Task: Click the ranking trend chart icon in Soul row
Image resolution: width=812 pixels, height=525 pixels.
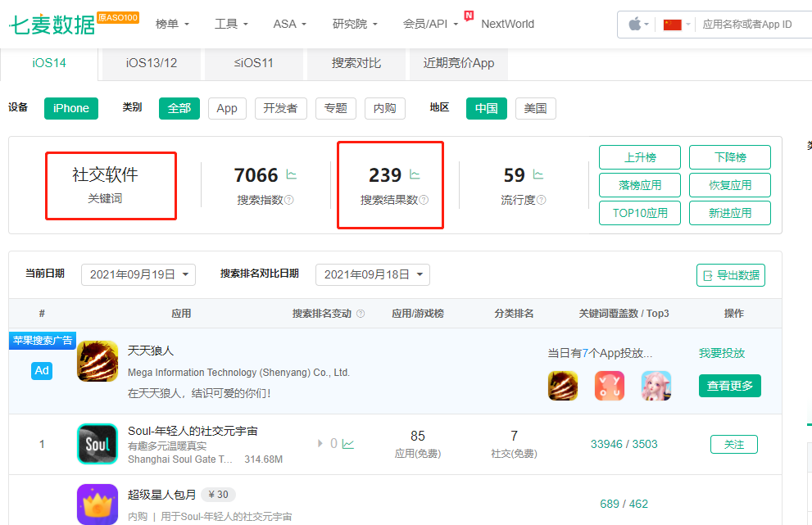Action: (x=348, y=444)
